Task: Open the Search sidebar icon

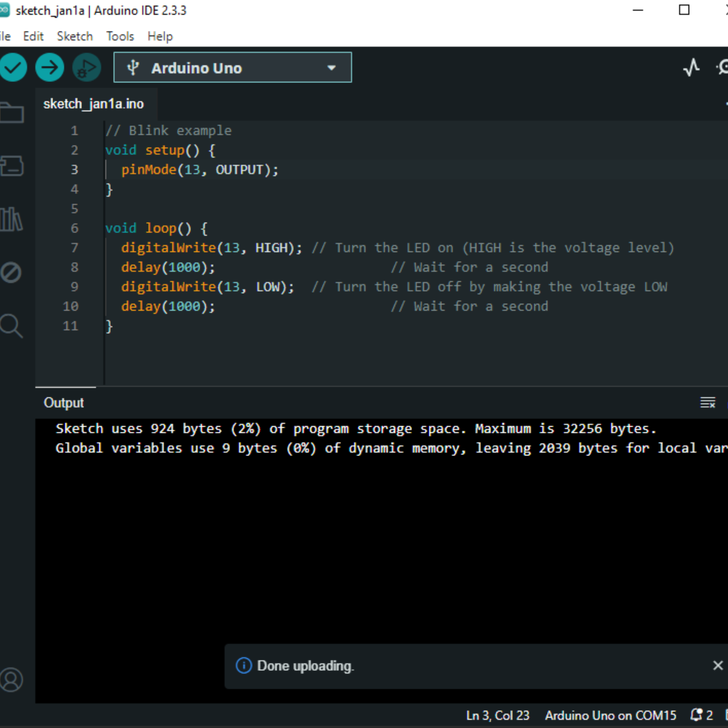Action: [11, 326]
